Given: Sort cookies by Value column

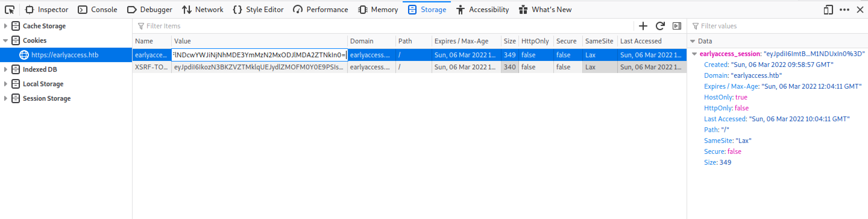Looking at the screenshot, I should 259,41.
